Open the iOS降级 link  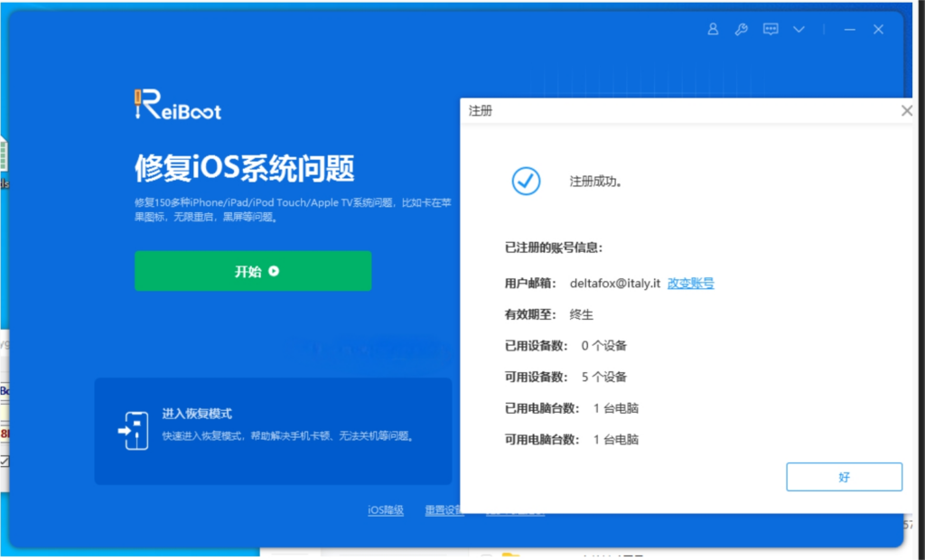(x=386, y=510)
